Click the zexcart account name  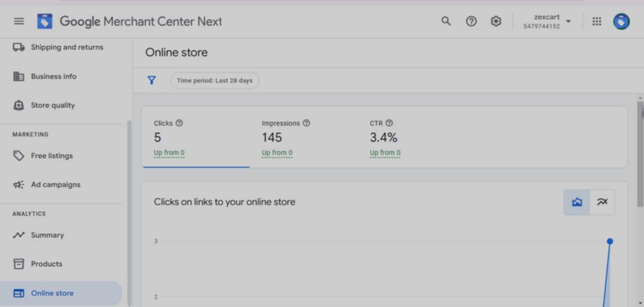(547, 17)
